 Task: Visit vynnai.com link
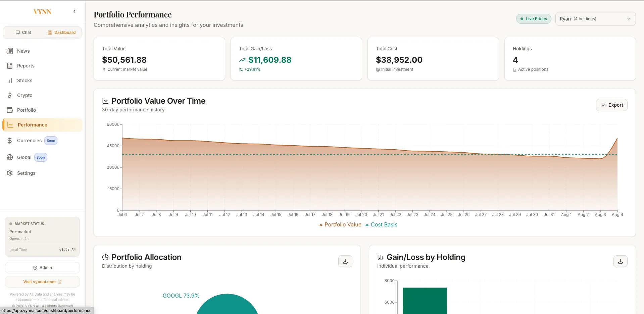click(42, 282)
